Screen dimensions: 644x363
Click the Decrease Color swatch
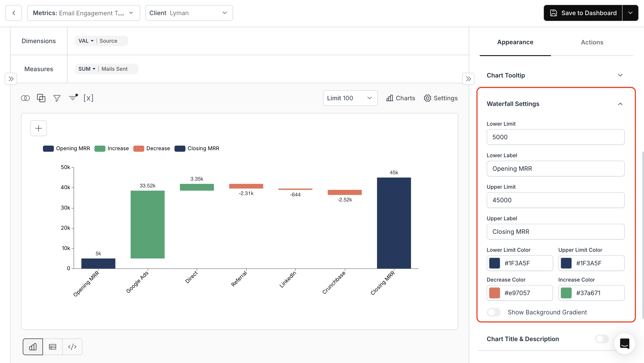click(495, 293)
